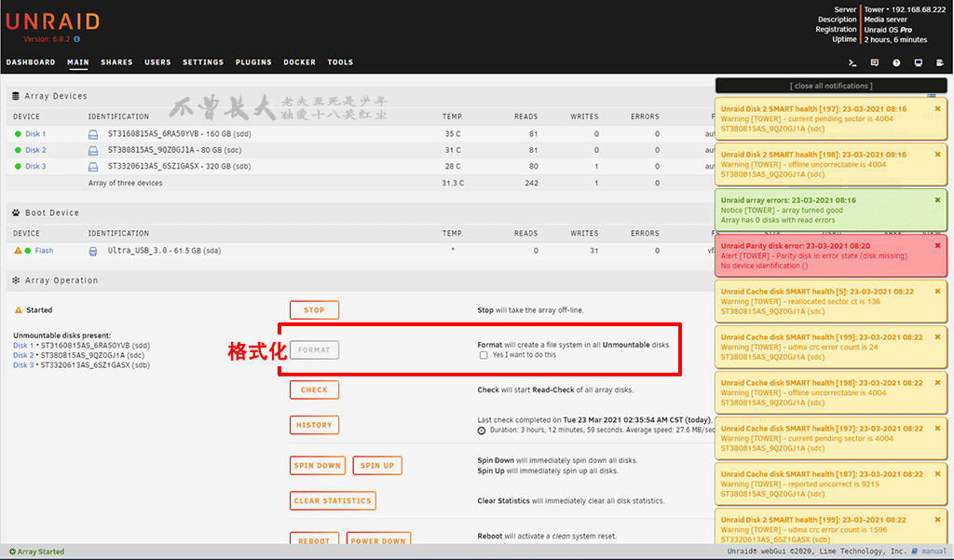Click the Spin Down button
The width and height of the screenshot is (954, 560).
point(318,466)
